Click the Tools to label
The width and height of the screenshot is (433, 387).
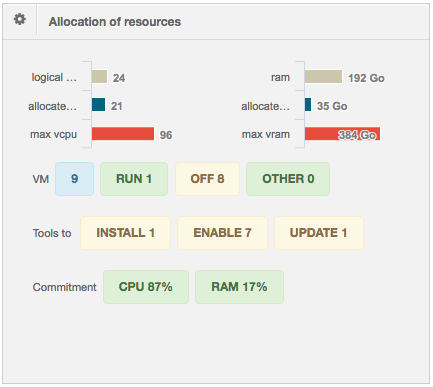pos(52,233)
